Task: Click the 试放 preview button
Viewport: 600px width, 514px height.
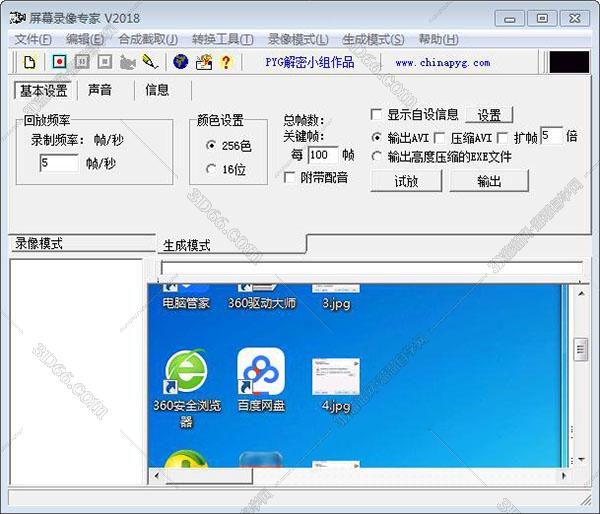Action: tap(406, 181)
